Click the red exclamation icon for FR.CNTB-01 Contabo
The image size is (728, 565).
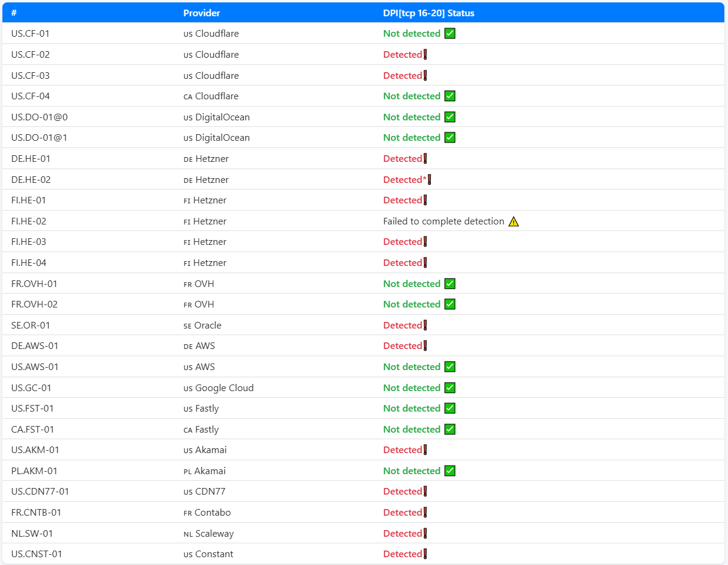pos(425,513)
